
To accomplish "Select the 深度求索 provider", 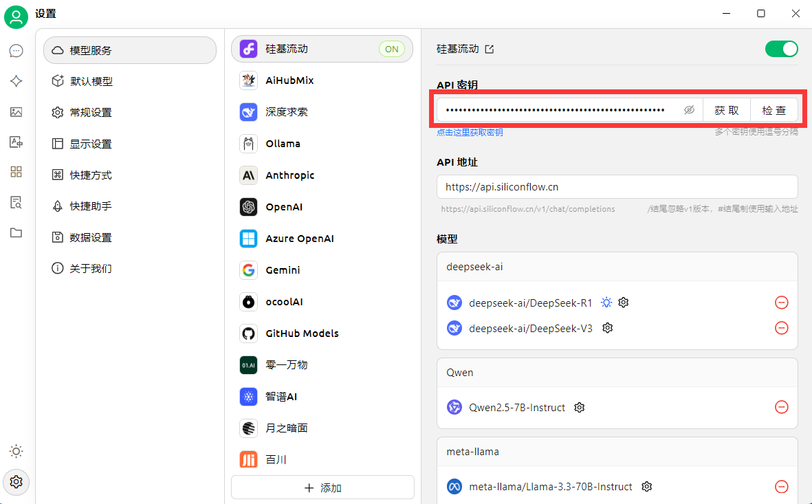I will (322, 112).
